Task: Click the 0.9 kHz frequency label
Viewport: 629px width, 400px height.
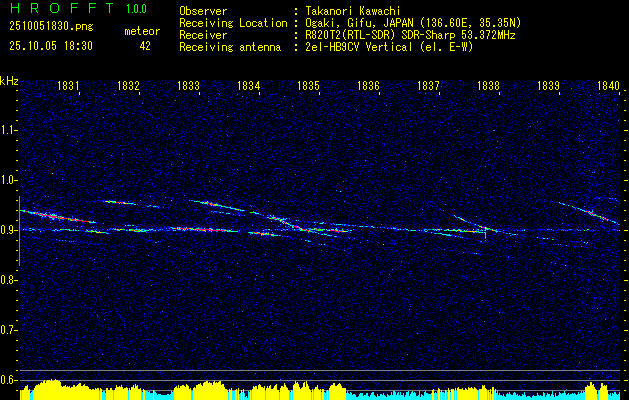Action: point(8,230)
